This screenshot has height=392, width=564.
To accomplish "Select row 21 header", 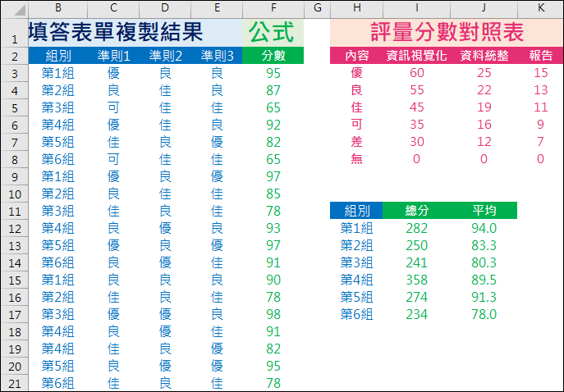I will pyautogui.click(x=15, y=383).
